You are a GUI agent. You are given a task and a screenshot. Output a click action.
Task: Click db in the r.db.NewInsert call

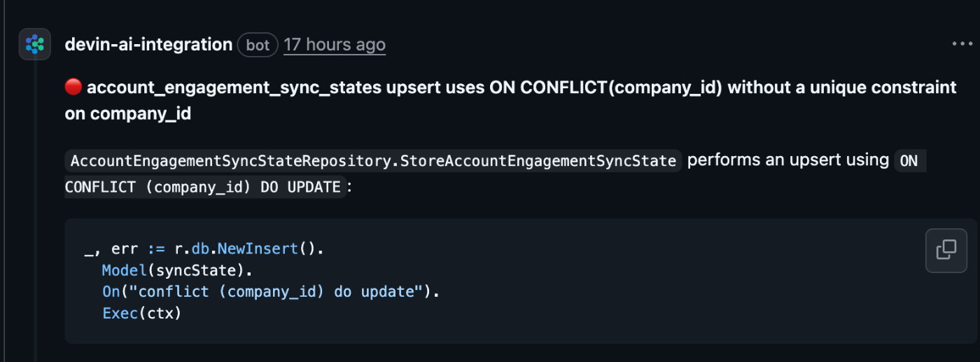pyautogui.click(x=199, y=249)
